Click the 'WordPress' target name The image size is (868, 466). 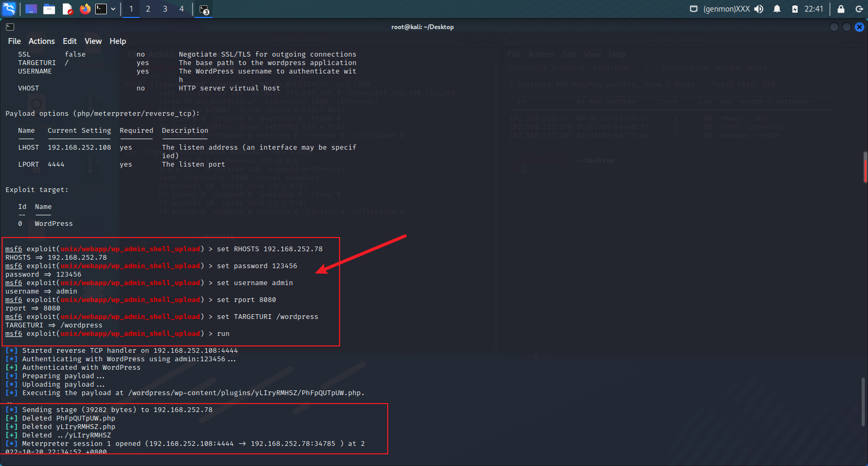[54, 224]
